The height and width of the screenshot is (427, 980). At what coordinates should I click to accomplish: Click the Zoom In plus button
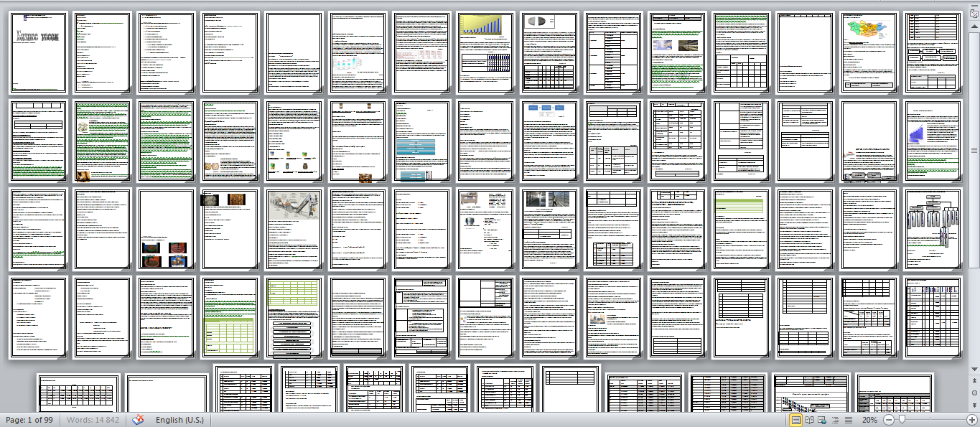pyautogui.click(x=971, y=420)
